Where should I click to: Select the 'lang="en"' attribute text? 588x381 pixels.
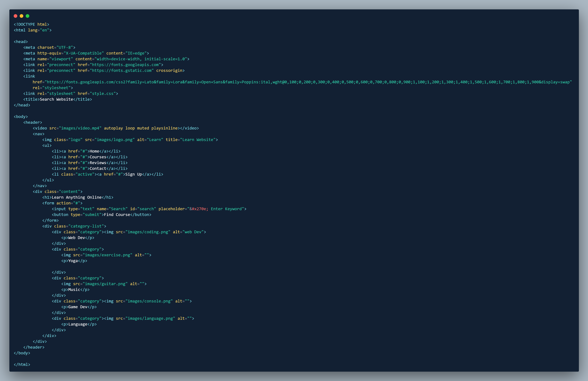pyautogui.click(x=39, y=30)
